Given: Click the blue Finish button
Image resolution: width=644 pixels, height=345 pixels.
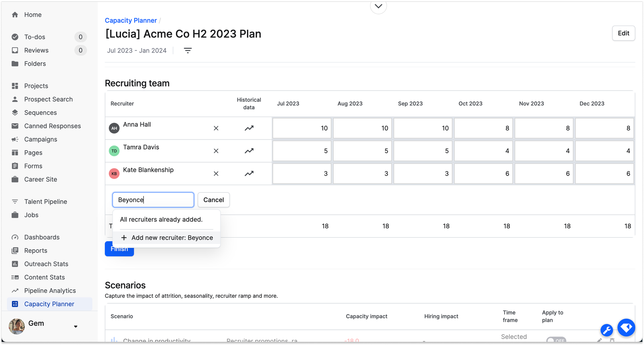Looking at the screenshot, I should pos(119,249).
